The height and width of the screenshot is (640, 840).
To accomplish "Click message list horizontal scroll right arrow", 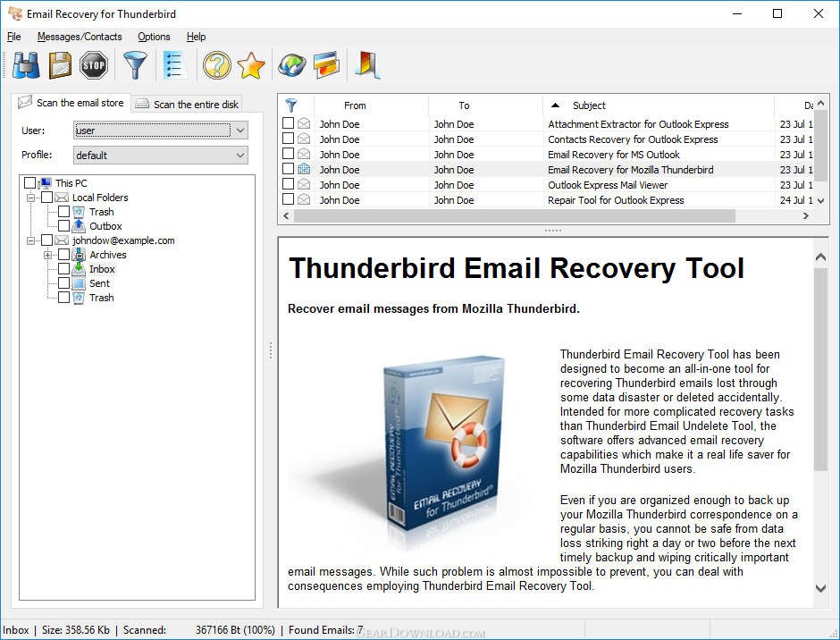I will [x=806, y=215].
